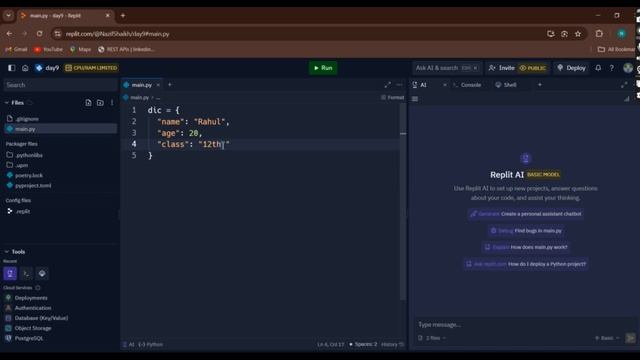Switch to the Console tab
The height and width of the screenshot is (360, 640).
point(467,85)
